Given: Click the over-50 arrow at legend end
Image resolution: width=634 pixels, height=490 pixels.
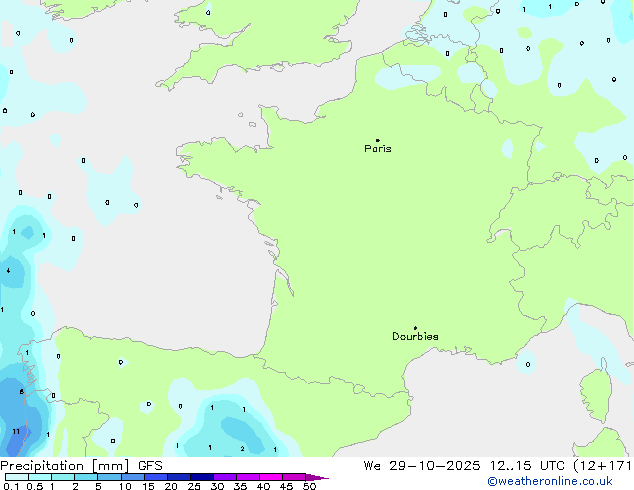Looking at the screenshot, I should [x=317, y=477].
